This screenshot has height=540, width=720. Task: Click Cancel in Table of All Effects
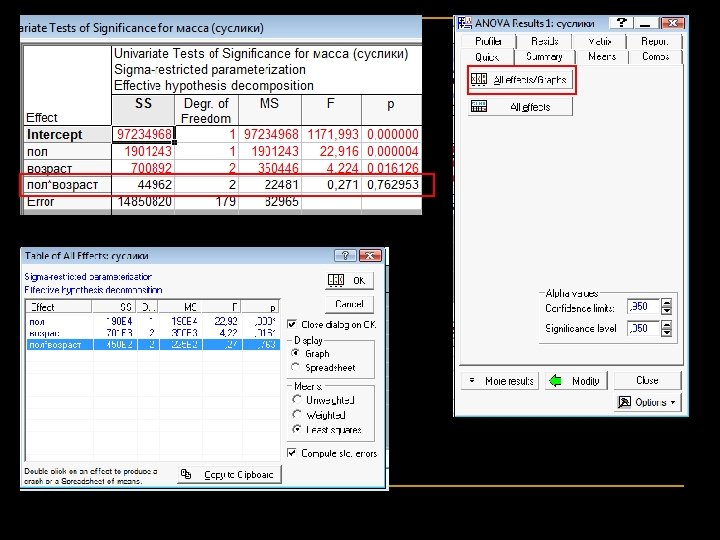pyautogui.click(x=349, y=304)
